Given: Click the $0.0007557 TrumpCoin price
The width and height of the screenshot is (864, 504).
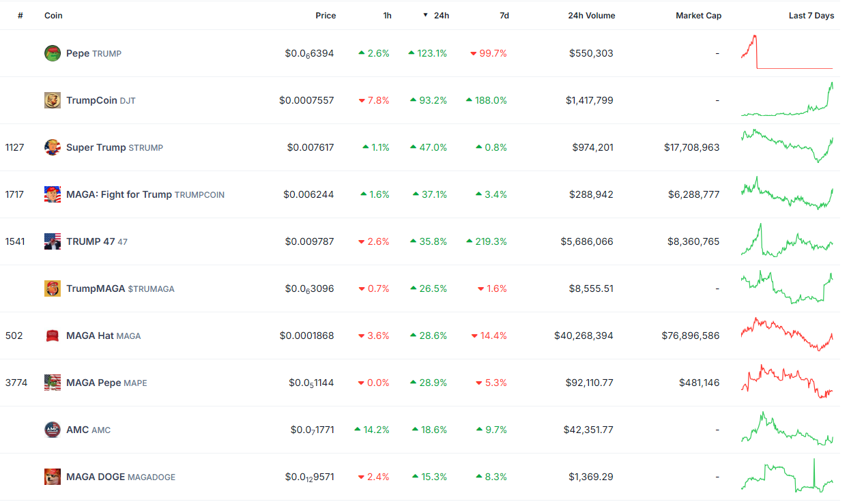Looking at the screenshot, I should click(x=306, y=100).
